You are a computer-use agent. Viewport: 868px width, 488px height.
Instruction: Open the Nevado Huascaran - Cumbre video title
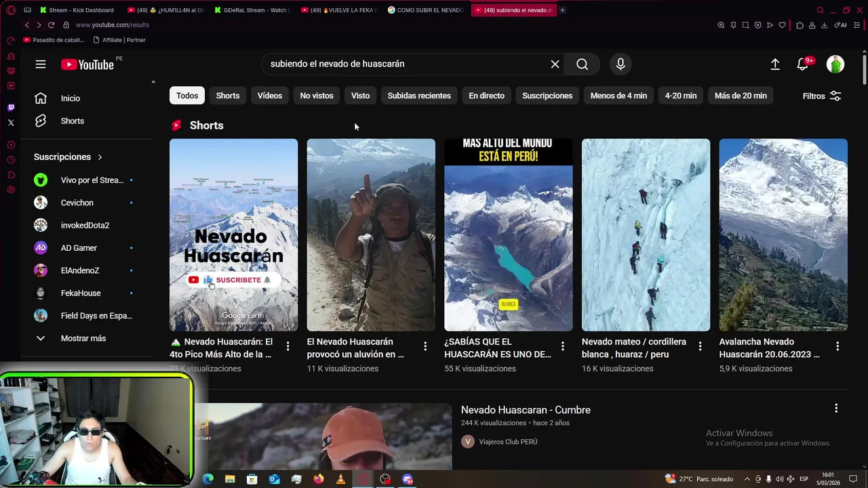pos(526,410)
